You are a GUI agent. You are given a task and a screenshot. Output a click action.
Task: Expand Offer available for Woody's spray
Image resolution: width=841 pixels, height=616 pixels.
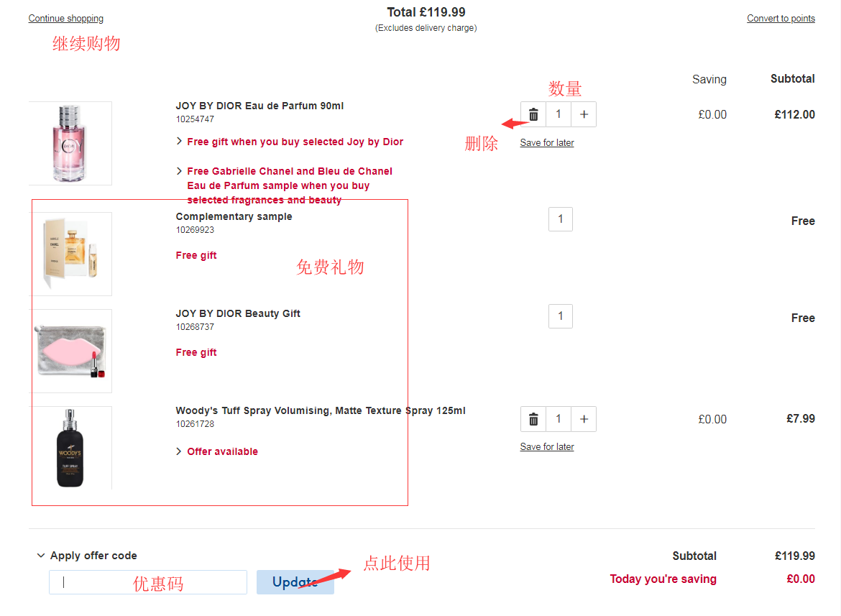[217, 451]
